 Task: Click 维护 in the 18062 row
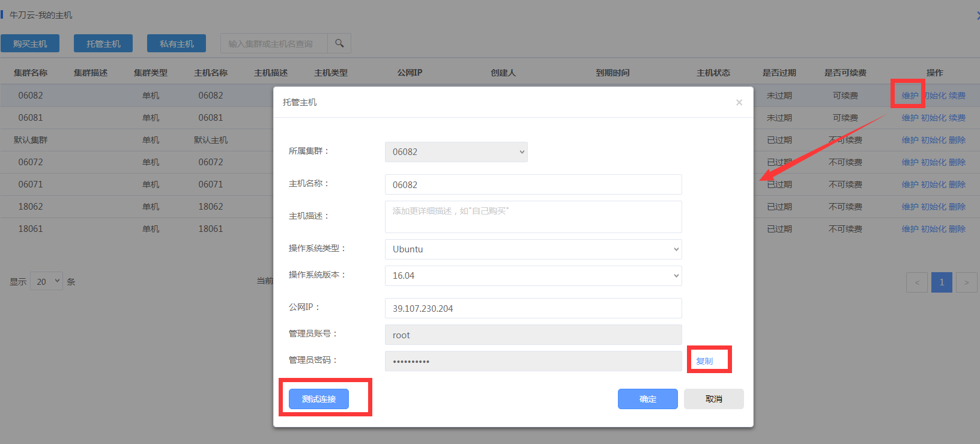[x=910, y=207]
